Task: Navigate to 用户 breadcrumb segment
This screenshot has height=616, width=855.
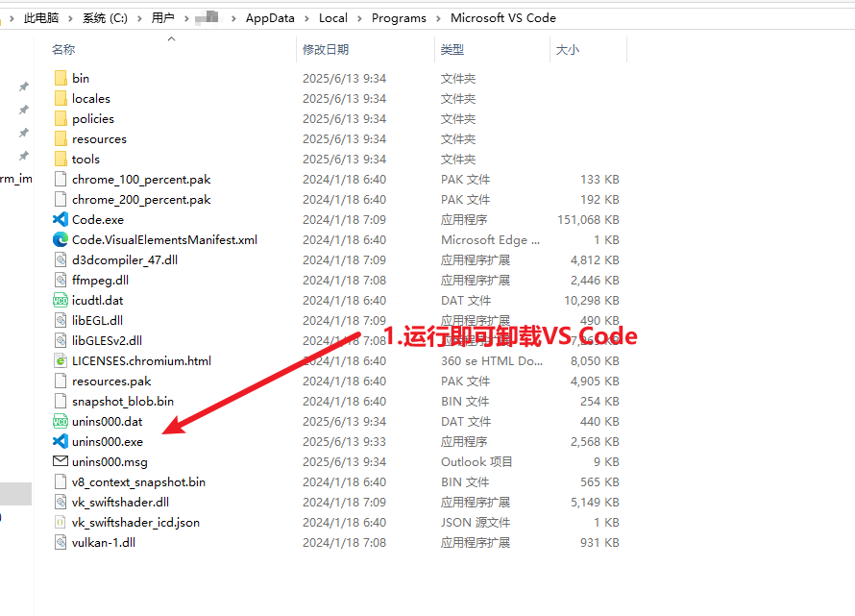Action: tap(162, 18)
